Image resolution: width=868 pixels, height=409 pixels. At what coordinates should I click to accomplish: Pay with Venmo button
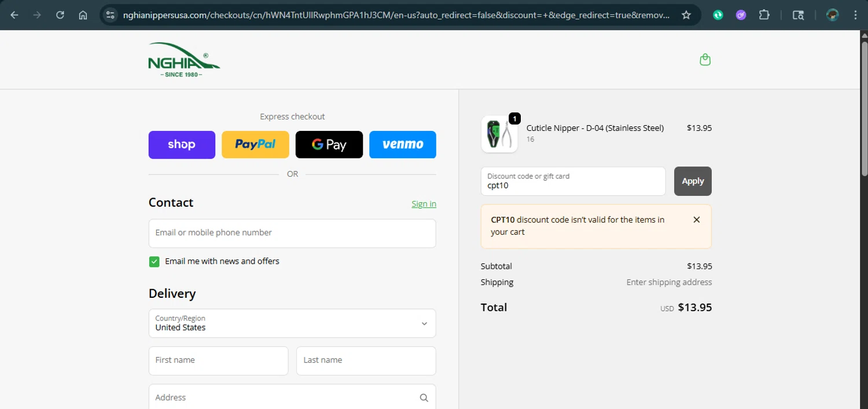point(403,145)
